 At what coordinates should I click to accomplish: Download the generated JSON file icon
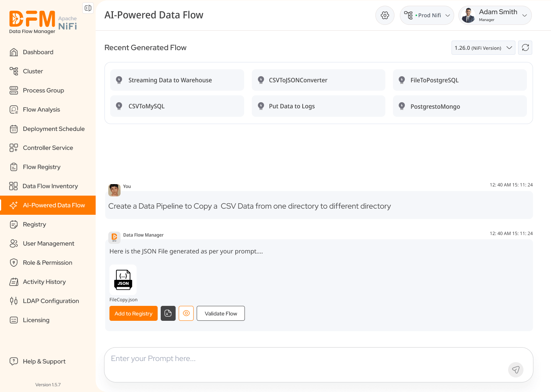click(168, 314)
